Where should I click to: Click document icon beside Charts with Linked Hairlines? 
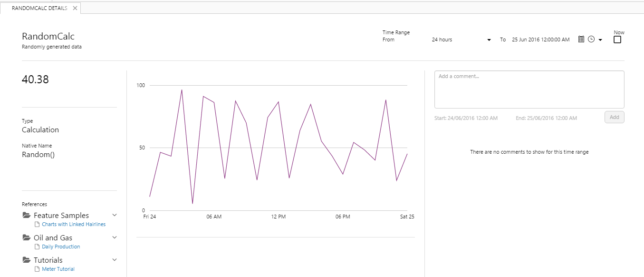pos(38,224)
